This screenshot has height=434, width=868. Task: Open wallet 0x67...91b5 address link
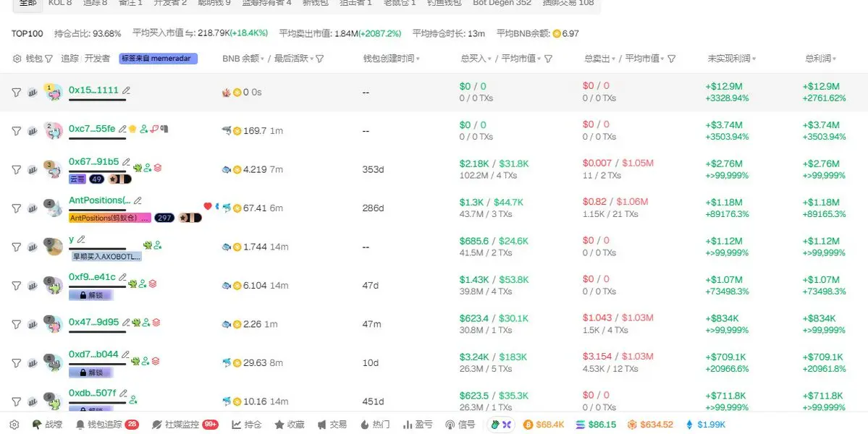click(x=93, y=162)
